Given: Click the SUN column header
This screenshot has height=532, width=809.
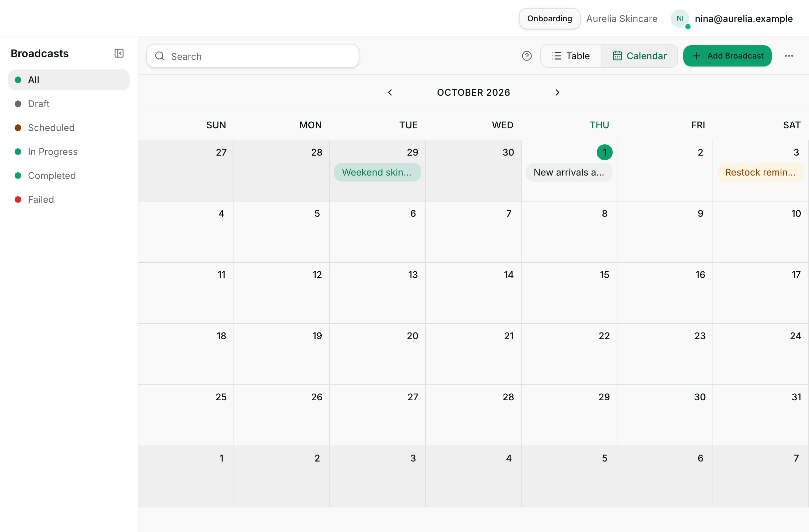Looking at the screenshot, I should click(x=216, y=125).
